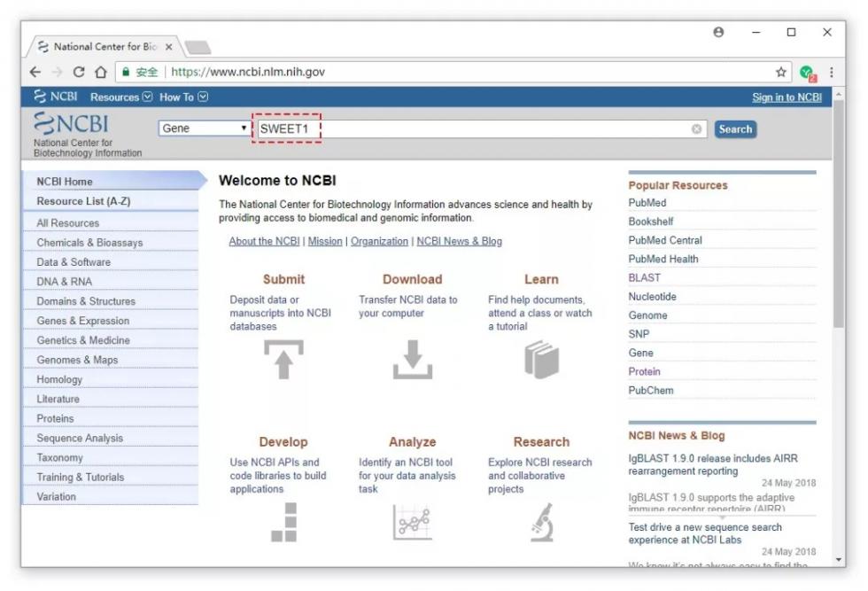Bookmark this page with the star icon
The width and height of the screenshot is (868, 591).
pos(781,72)
